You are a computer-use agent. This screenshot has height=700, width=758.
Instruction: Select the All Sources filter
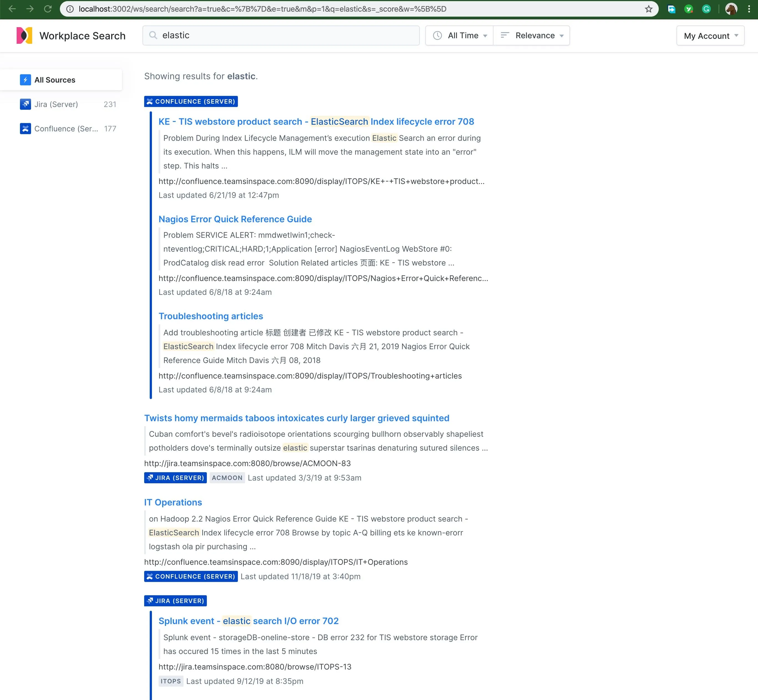coord(55,80)
